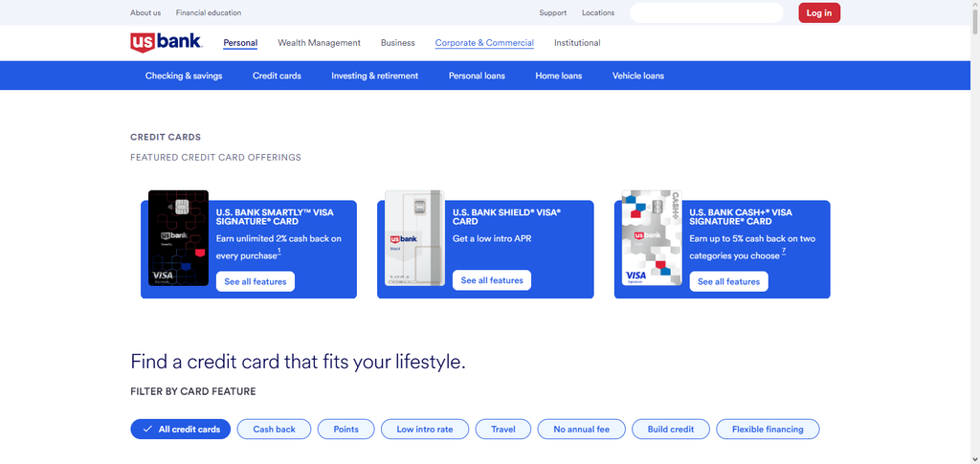This screenshot has height=464, width=980.
Task: Click the scrollbar up arrow
Action: point(975,5)
